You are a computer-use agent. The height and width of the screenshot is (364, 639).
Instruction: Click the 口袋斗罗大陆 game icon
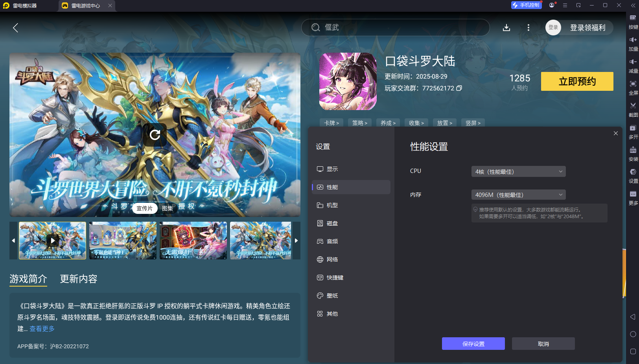(348, 81)
